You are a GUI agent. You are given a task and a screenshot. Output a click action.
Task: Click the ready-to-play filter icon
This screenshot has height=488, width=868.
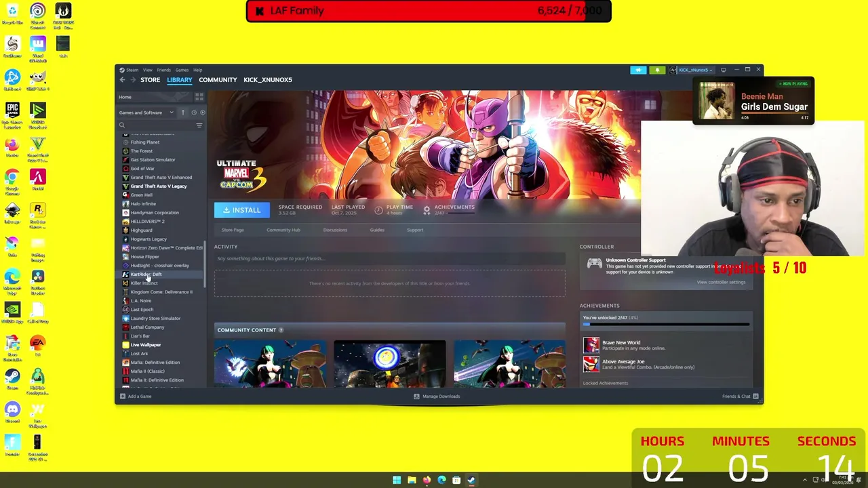click(202, 113)
